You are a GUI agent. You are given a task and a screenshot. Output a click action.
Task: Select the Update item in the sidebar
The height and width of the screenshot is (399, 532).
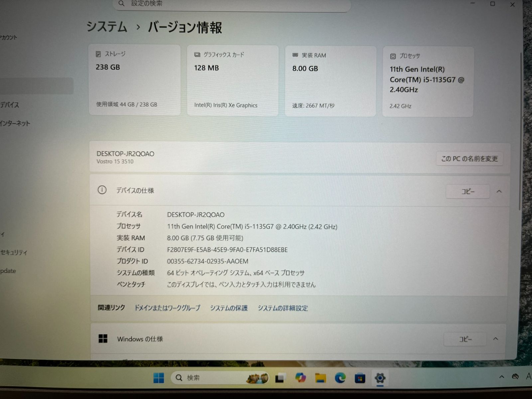click(8, 271)
